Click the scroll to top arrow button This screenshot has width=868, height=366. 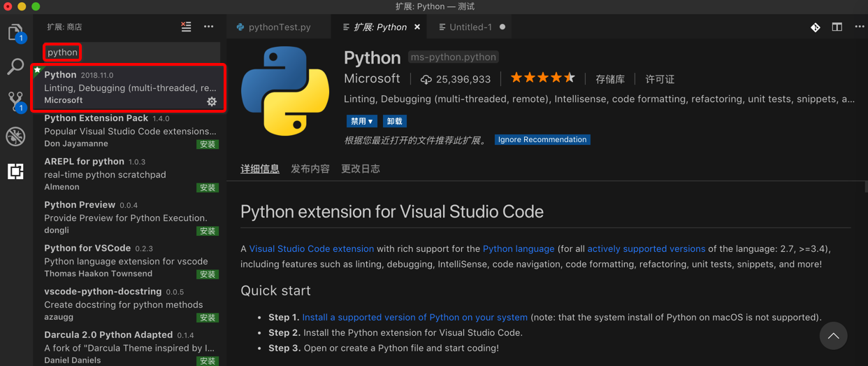(x=833, y=336)
